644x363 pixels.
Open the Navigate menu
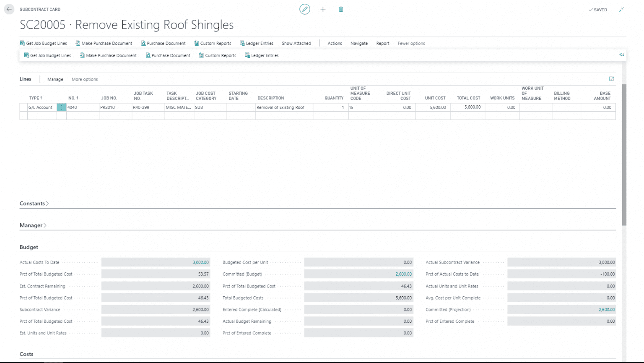pyautogui.click(x=359, y=43)
